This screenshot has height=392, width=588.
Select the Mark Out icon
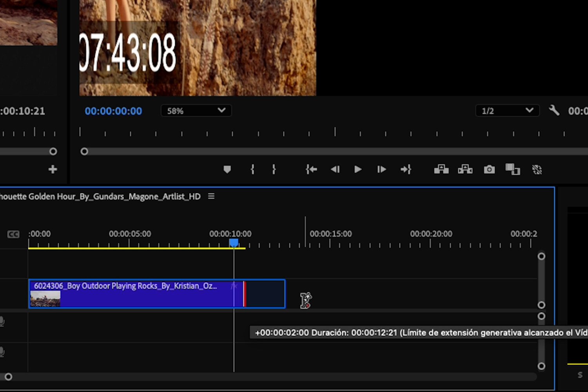[x=274, y=169]
